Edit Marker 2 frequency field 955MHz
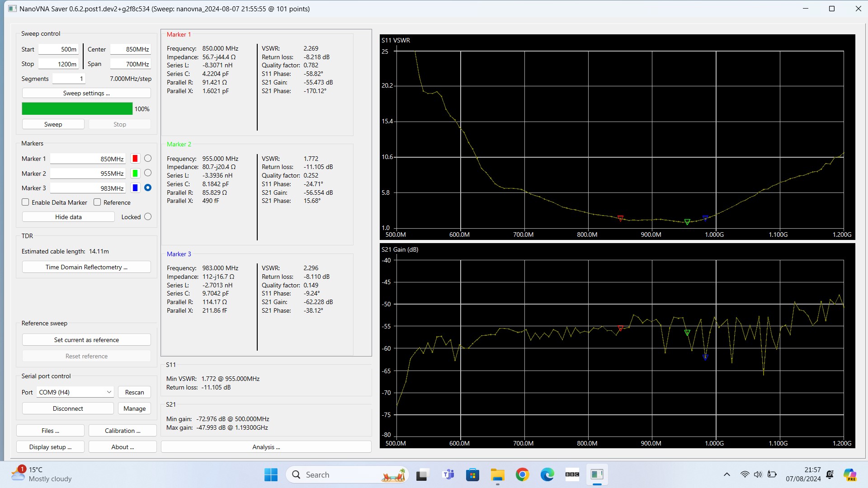Image resolution: width=868 pixels, height=488 pixels. point(88,174)
